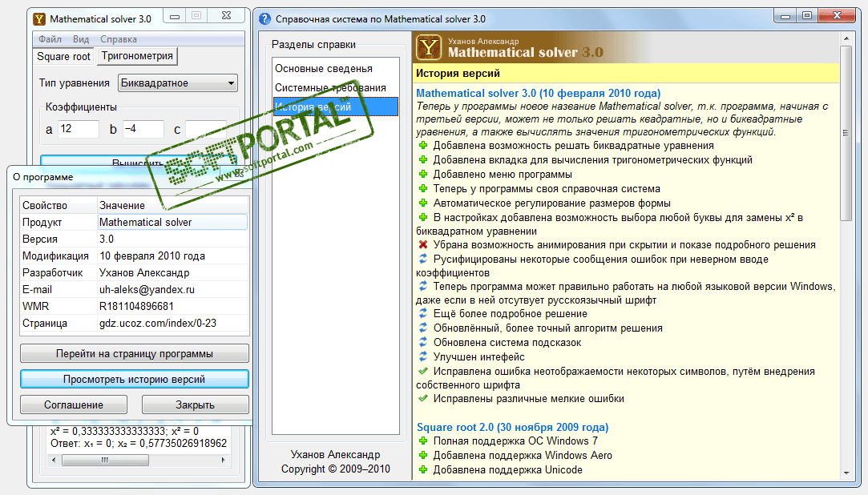Open the Вид menu
This screenshot has height=495, width=868.
81,39
